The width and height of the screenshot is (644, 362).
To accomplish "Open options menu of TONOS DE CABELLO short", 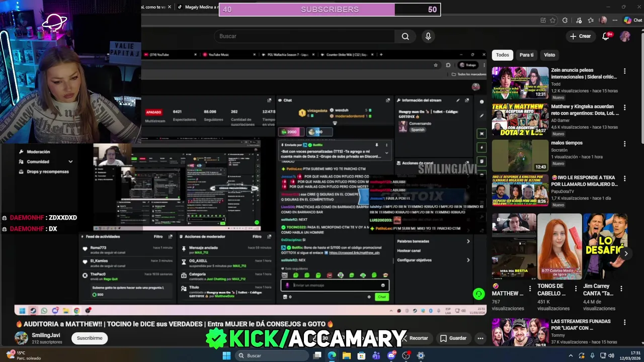I will pos(576,289).
